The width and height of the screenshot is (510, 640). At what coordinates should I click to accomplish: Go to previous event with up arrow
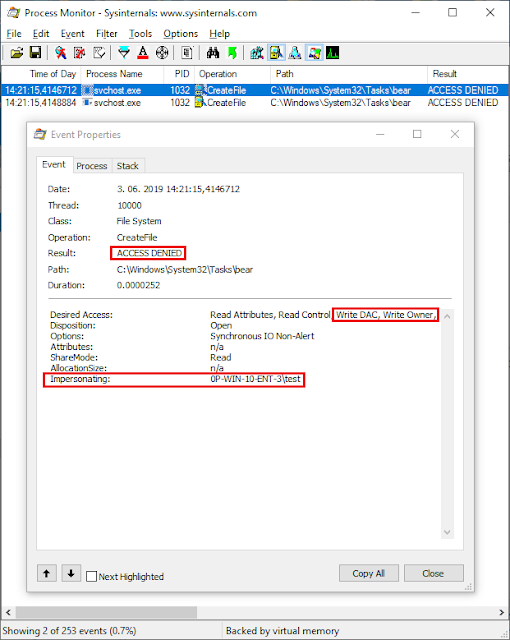pyautogui.click(x=47, y=573)
